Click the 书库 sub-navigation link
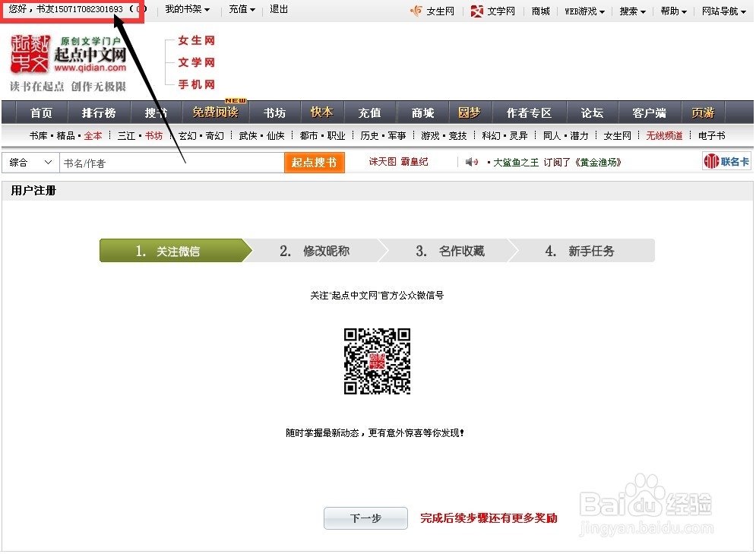756x554 pixels. point(38,136)
